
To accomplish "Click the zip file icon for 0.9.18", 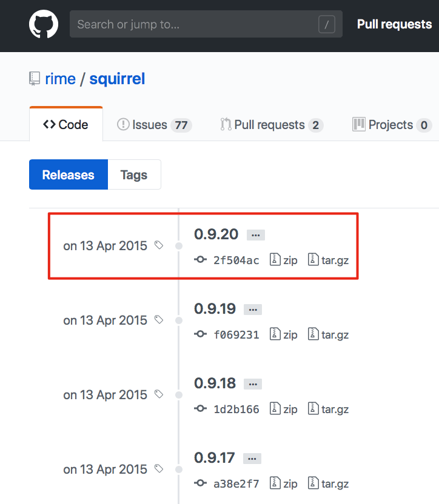I will (x=275, y=408).
